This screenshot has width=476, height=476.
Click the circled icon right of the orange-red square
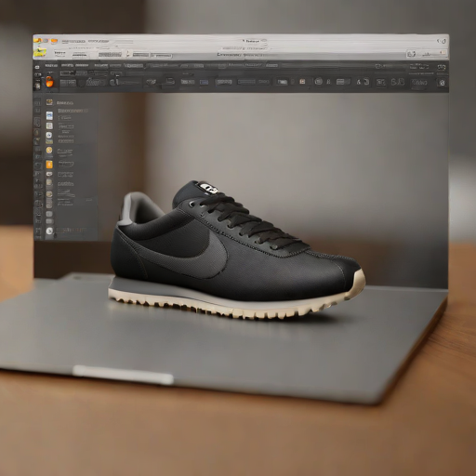pyautogui.click(x=318, y=82)
